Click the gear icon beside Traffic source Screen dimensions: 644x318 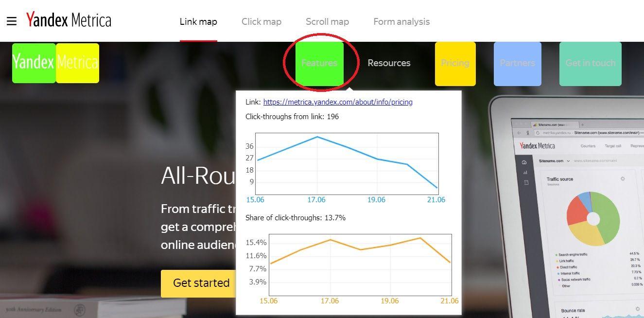pyautogui.click(x=623, y=179)
